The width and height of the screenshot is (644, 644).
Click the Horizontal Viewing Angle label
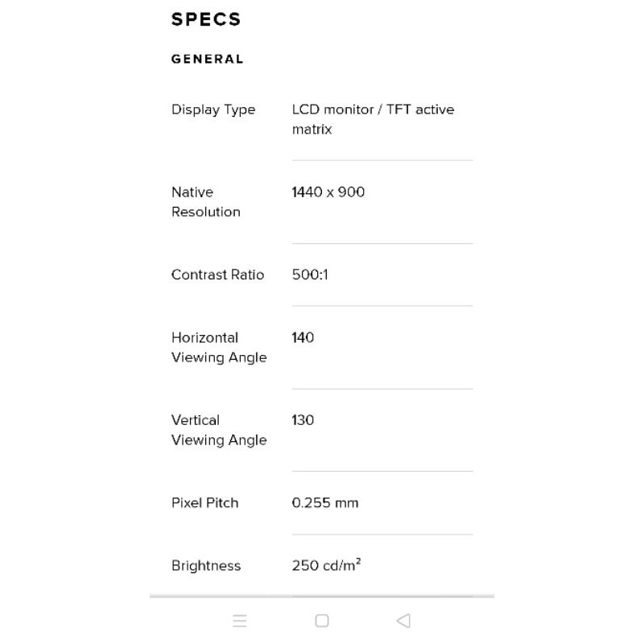pos(218,348)
